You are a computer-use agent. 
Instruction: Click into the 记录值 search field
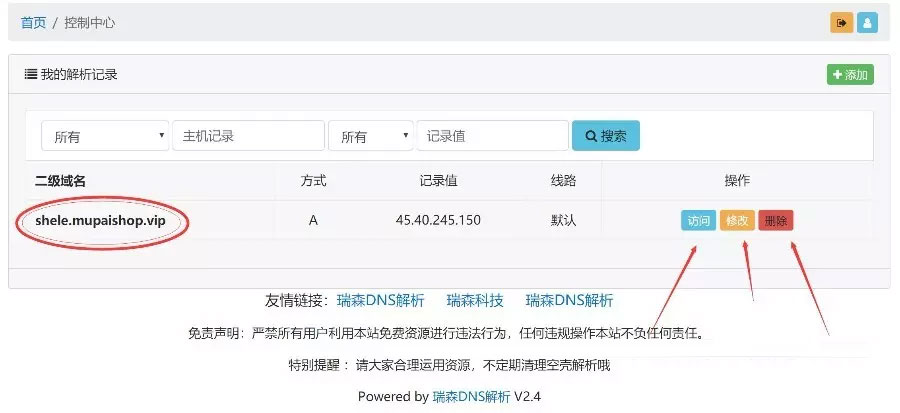coord(492,136)
